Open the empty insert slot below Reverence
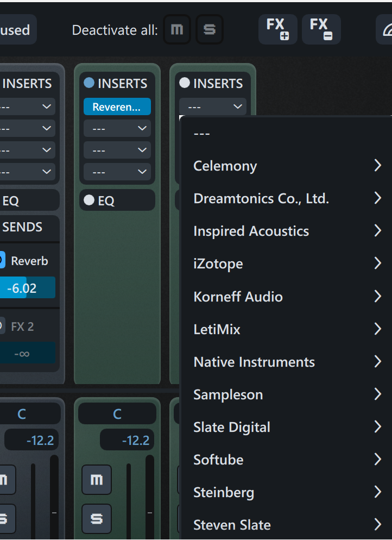Viewport: 392px width, 540px height. click(117, 128)
